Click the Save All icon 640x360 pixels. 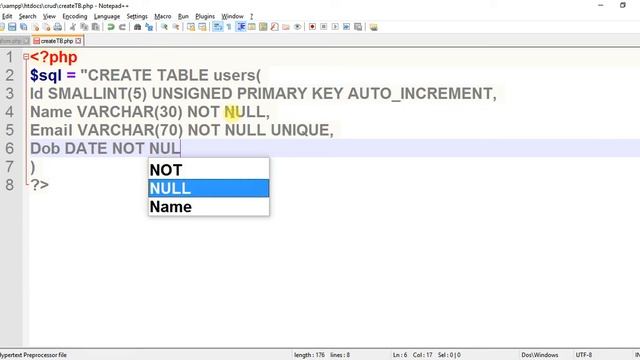coord(24,27)
